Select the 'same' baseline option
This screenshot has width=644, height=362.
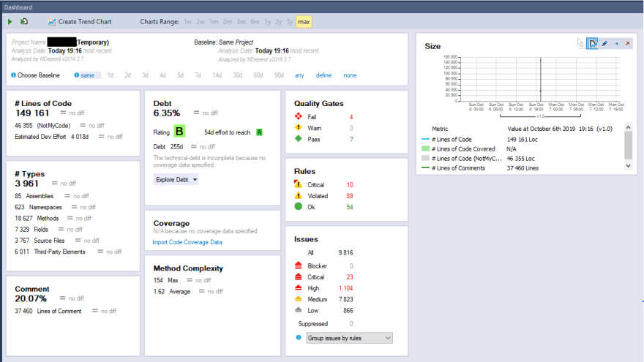point(88,75)
